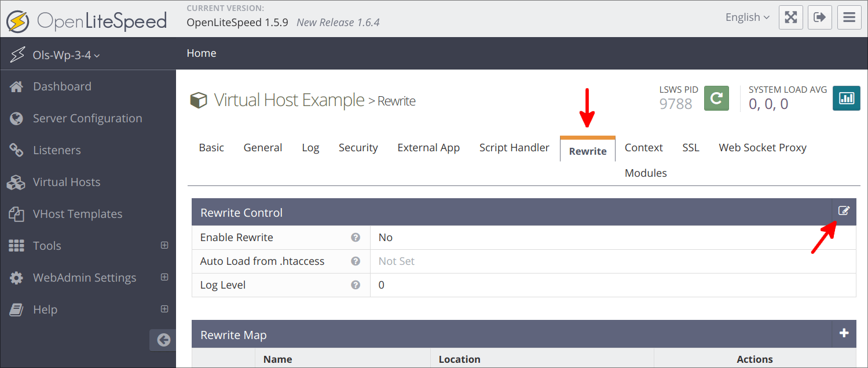
Task: Add a new Rewrite Map entry
Action: tap(844, 333)
